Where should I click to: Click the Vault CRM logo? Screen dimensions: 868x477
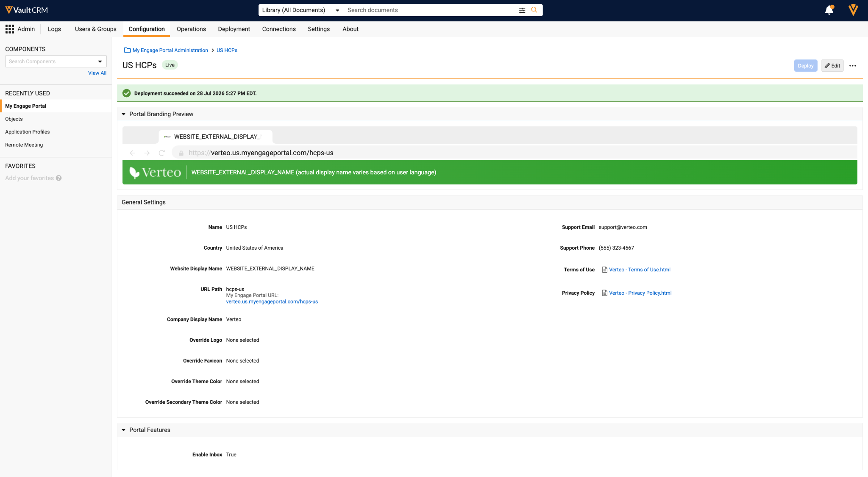pos(26,10)
